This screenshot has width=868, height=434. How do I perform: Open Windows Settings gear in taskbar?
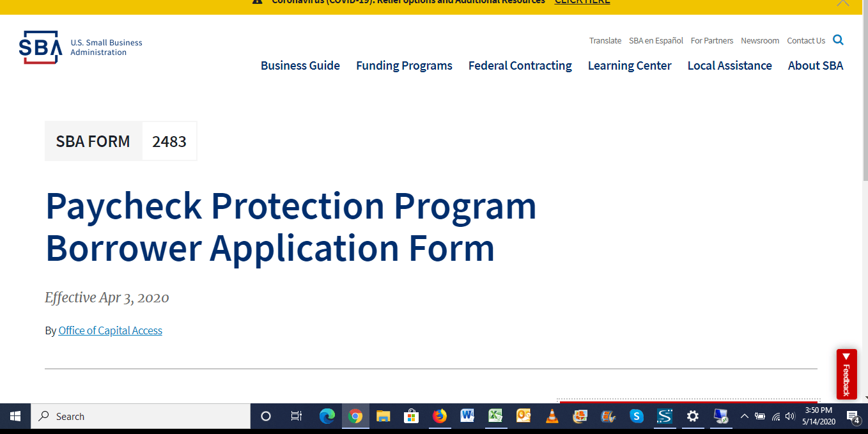[x=692, y=416]
